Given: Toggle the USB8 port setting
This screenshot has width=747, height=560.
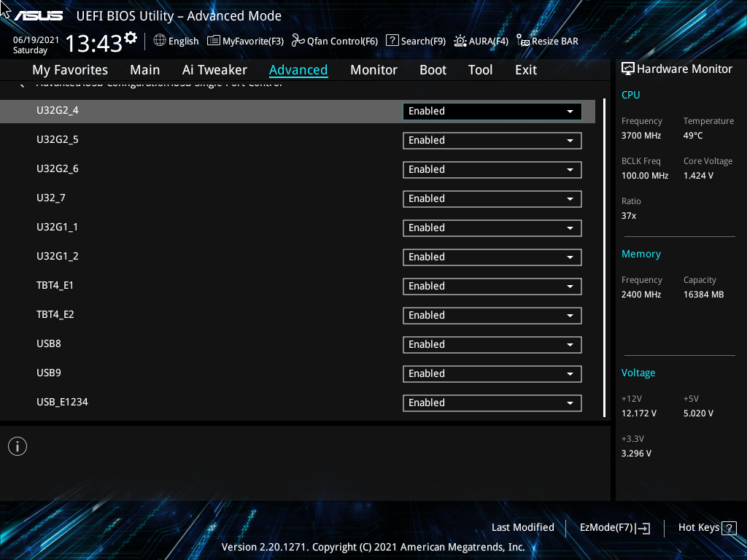Looking at the screenshot, I should (492, 344).
